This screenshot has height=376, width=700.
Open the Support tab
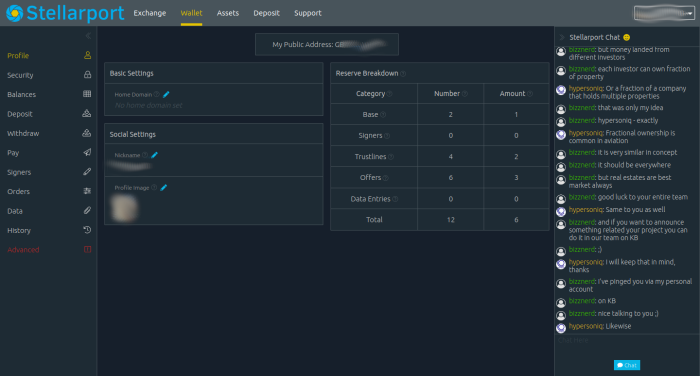click(308, 13)
